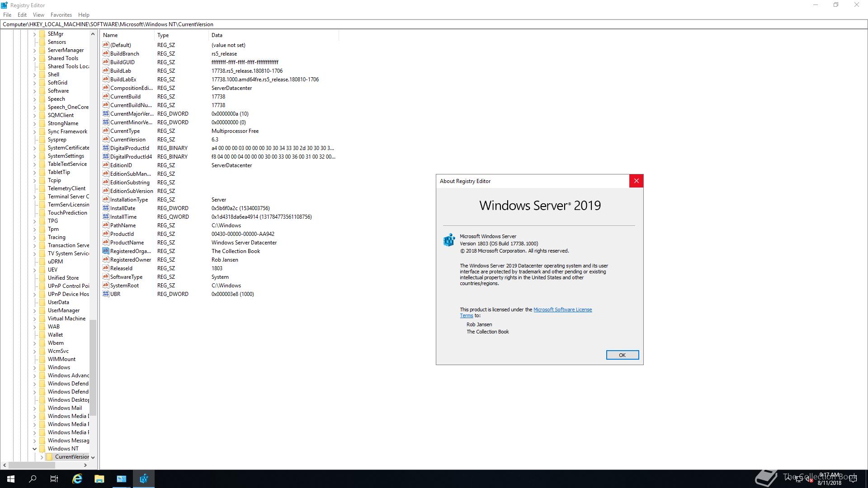This screenshot has height=488, width=868.
Task: Open the View menu
Action: [38, 14]
